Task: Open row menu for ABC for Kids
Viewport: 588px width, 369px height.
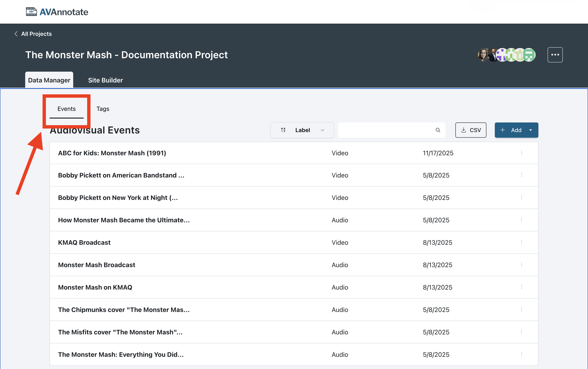Action: (x=521, y=153)
